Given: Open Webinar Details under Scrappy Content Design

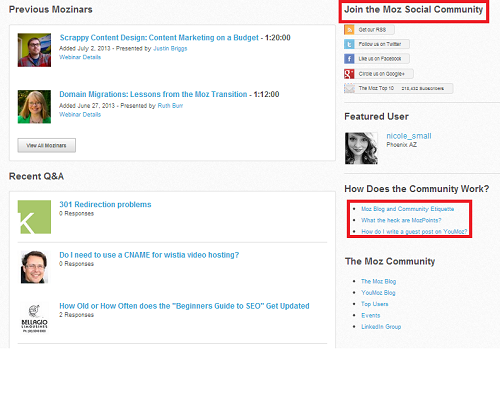Looking at the screenshot, I should click(80, 57).
